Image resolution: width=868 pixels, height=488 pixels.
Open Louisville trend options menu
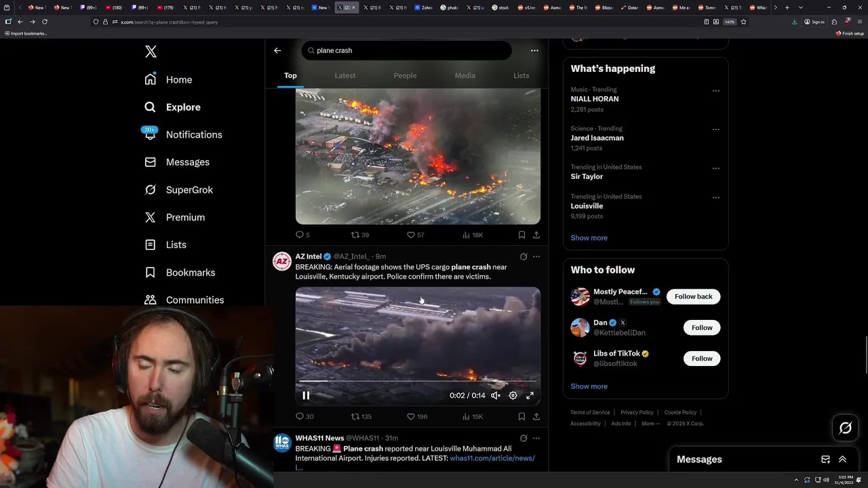click(x=716, y=198)
